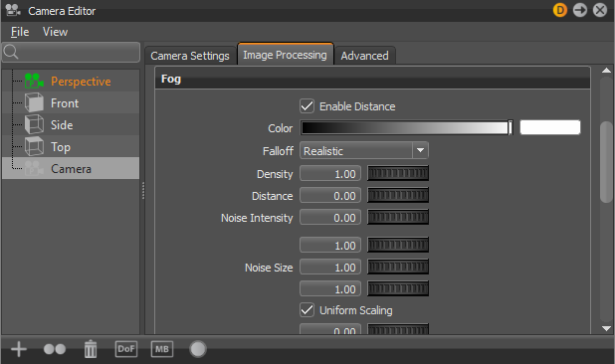This screenshot has width=615, height=364.
Task: Switch to the Advanced tab
Action: [x=364, y=56]
